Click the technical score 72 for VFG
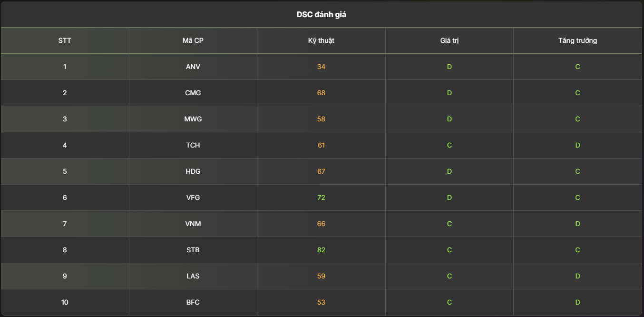Screen dimensions: 644x317 pyautogui.click(x=321, y=198)
